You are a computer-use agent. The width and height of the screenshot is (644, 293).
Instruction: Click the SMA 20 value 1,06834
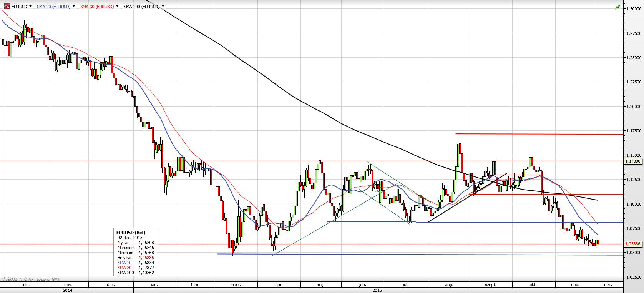pyautogui.click(x=146, y=263)
